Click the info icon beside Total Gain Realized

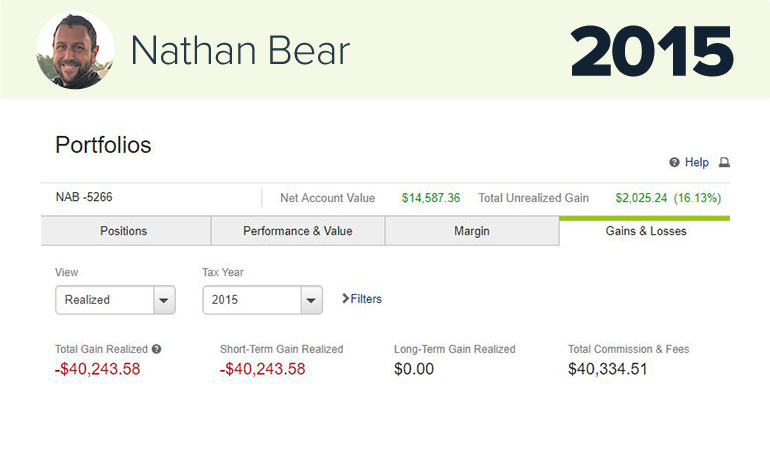click(x=156, y=349)
